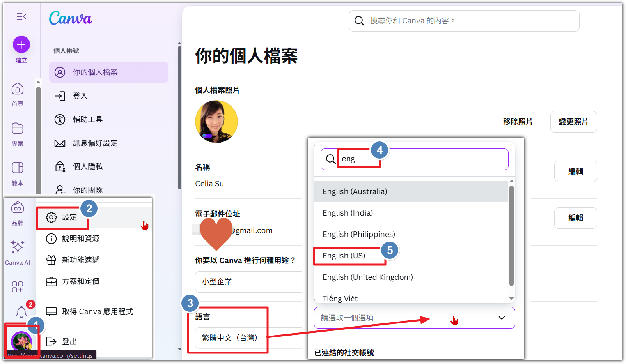Open 新功能速遞 menu item

click(94, 260)
